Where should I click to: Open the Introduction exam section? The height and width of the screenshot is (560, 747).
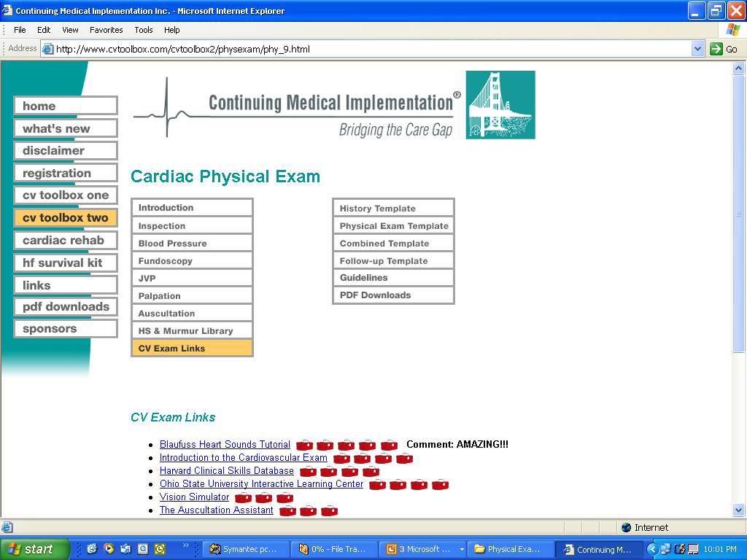[x=192, y=208]
